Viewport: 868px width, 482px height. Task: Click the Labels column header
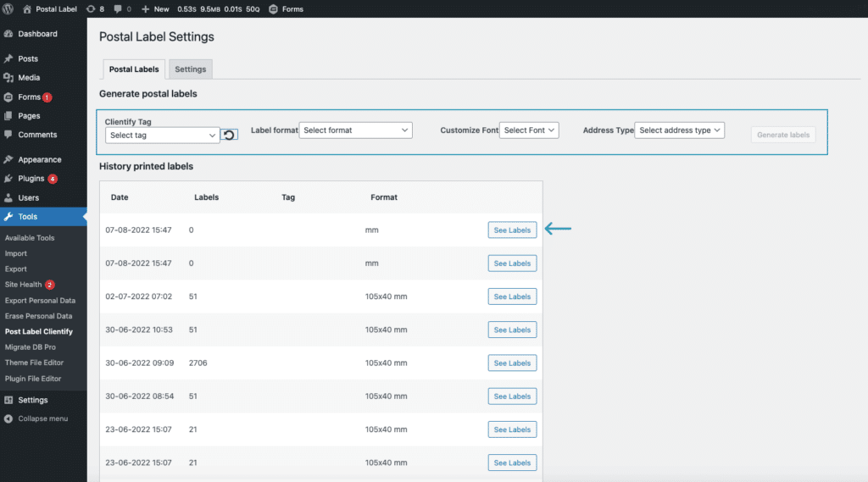click(207, 197)
